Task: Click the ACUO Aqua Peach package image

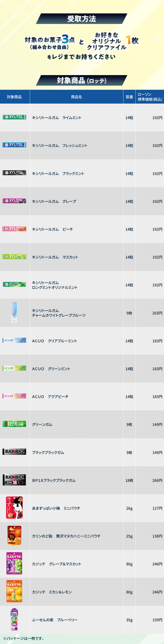Action: click(x=14, y=396)
